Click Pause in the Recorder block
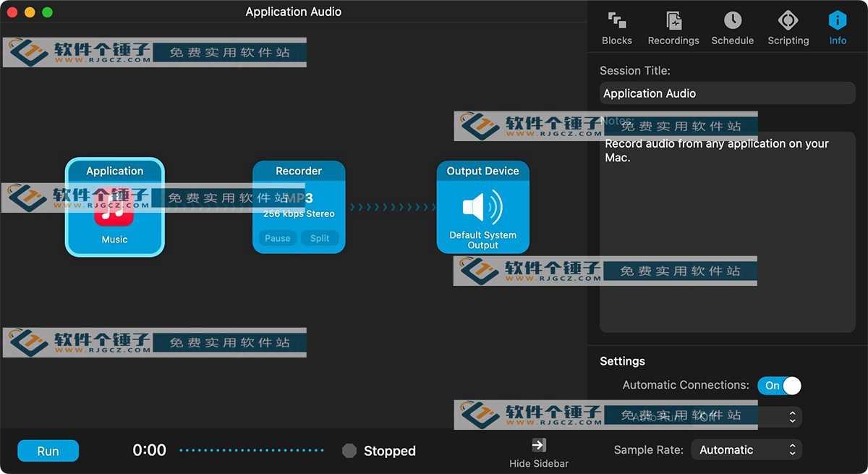The image size is (868, 474). point(278,238)
